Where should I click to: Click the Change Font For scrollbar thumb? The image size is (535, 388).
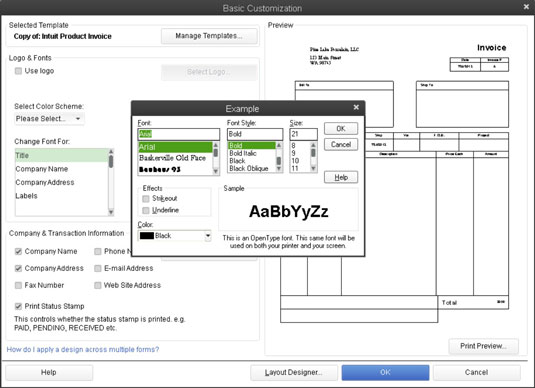coord(111,161)
